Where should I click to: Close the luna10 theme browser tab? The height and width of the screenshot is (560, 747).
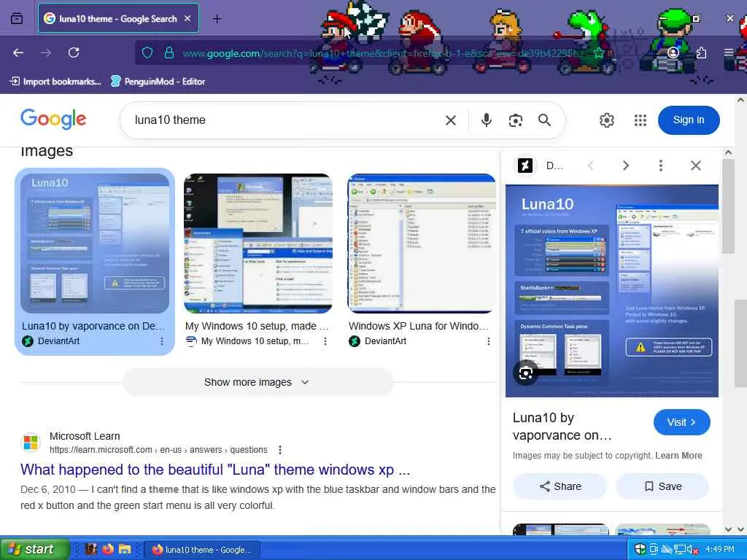tap(187, 18)
